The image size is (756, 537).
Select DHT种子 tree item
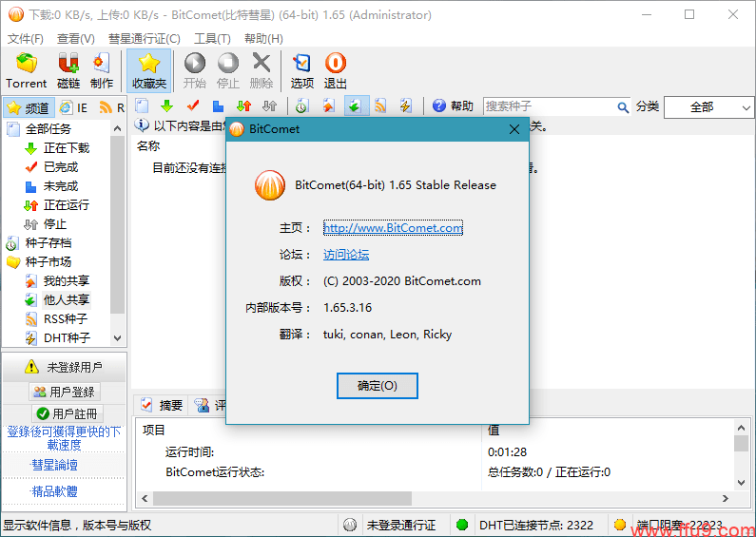tap(67, 338)
